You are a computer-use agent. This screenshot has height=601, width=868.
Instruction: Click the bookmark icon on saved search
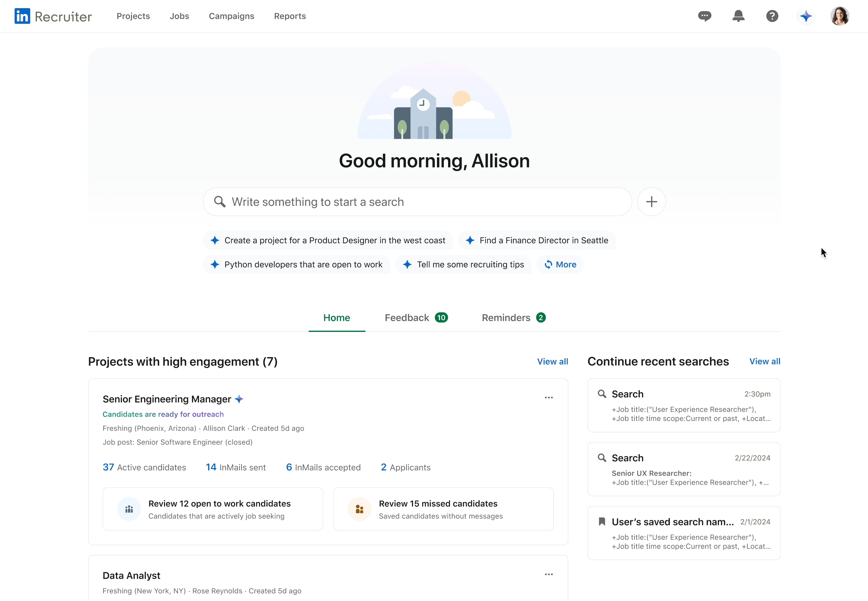click(602, 521)
